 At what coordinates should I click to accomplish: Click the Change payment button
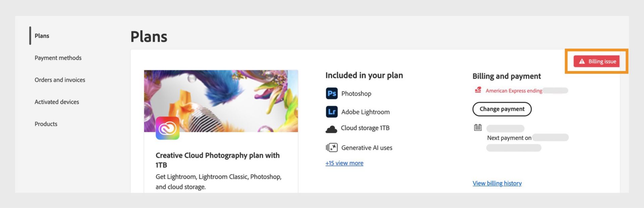[x=502, y=109]
